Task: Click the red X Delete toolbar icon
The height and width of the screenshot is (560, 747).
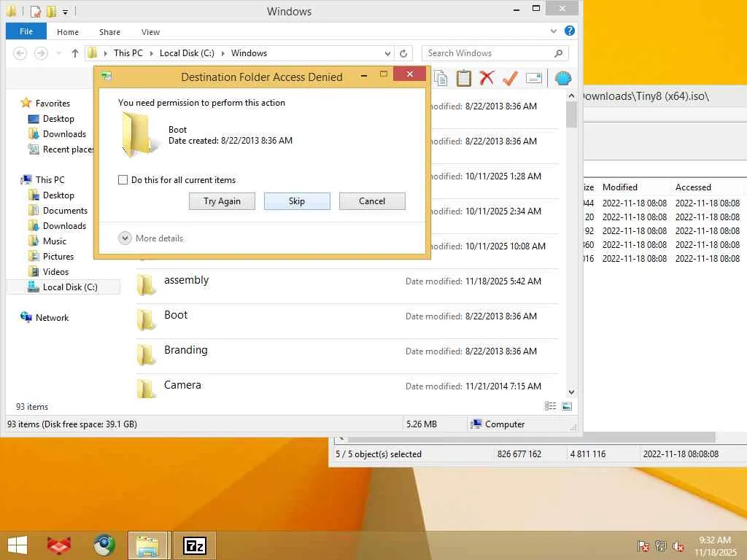Action: [487, 78]
